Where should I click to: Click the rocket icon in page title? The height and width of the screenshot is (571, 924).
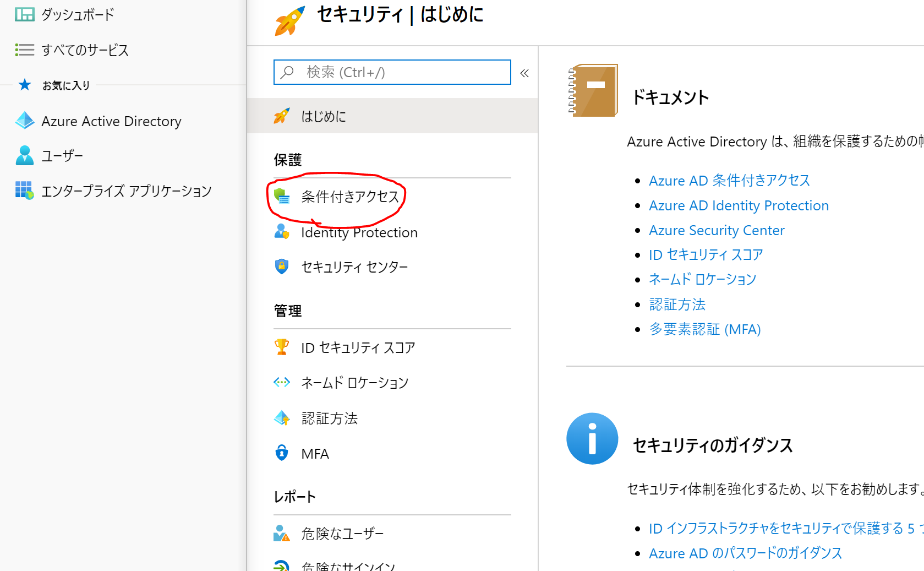(289, 21)
